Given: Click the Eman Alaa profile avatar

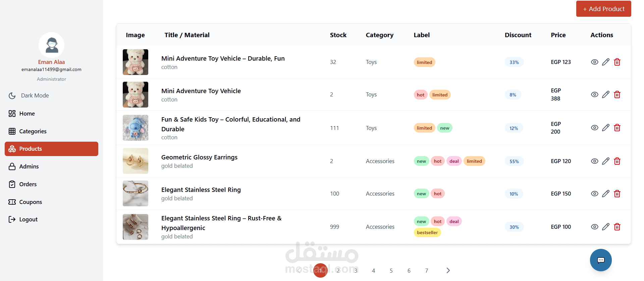Looking at the screenshot, I should [x=52, y=45].
